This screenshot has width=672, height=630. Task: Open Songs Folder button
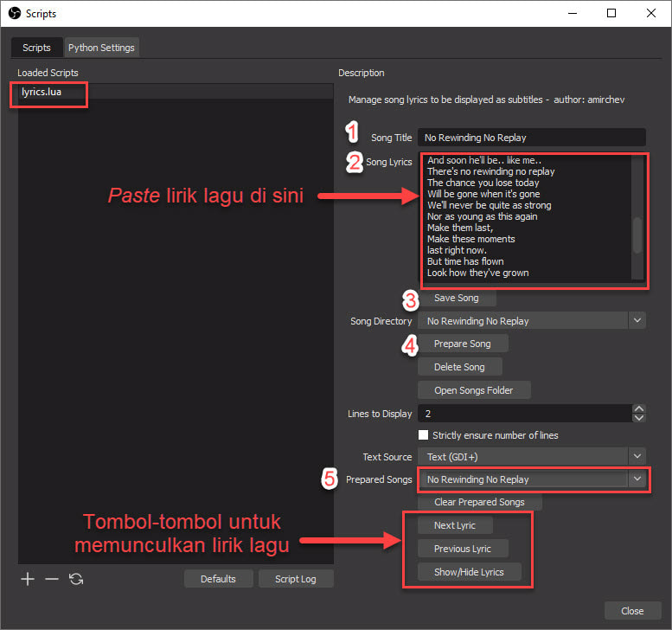[x=474, y=389]
